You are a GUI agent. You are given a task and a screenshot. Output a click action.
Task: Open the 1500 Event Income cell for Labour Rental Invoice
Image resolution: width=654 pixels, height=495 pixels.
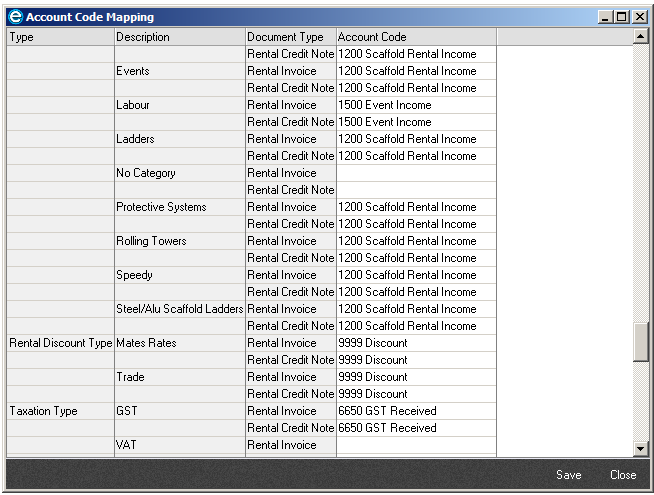pos(415,105)
